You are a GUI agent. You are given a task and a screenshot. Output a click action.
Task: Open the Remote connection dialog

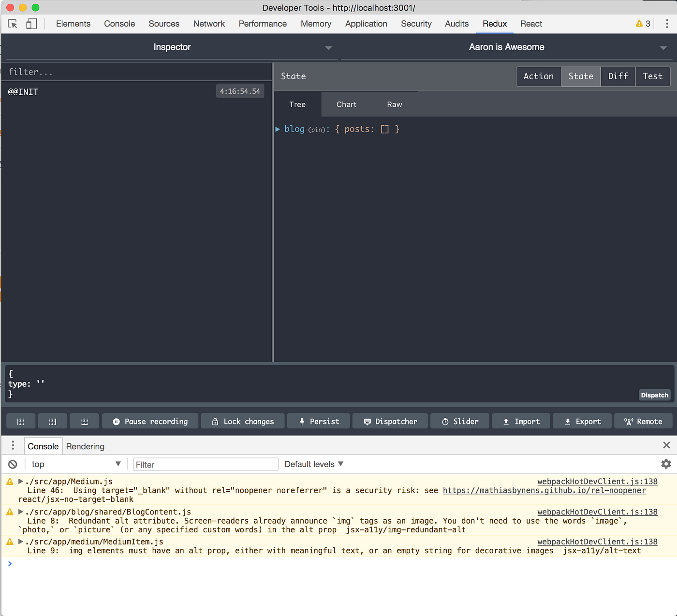pos(643,421)
